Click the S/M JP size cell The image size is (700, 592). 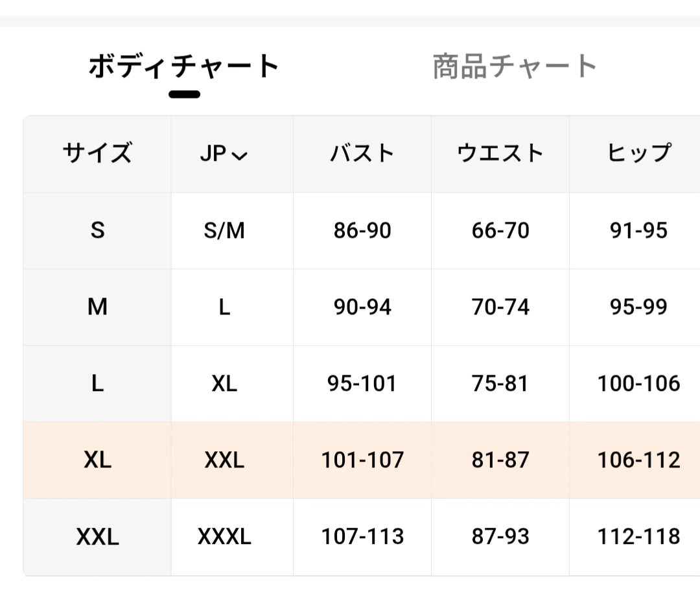pos(224,230)
